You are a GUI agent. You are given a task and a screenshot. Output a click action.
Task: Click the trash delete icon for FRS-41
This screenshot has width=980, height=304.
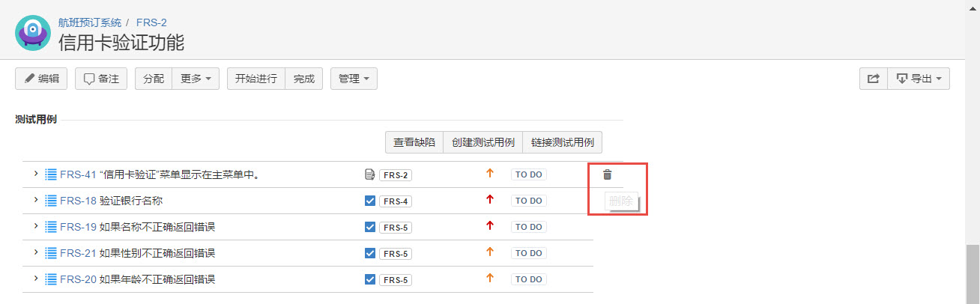608,174
